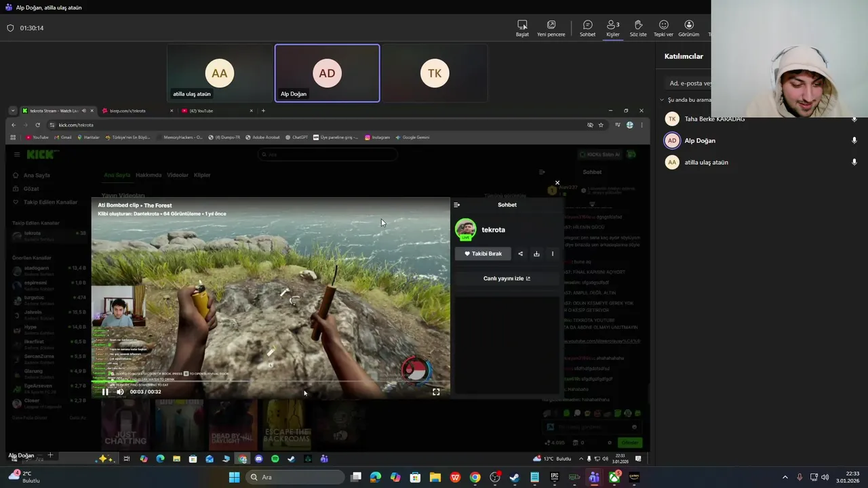Open the Adobe Acrobat bookmark
Screen dimensions: 868x488
coord(262,137)
